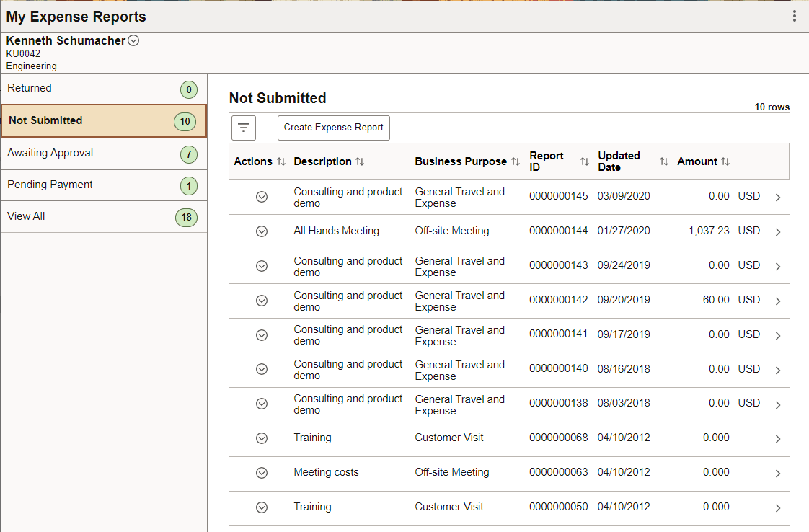Expand the Kenneth Schumacher employee selector

pos(133,40)
